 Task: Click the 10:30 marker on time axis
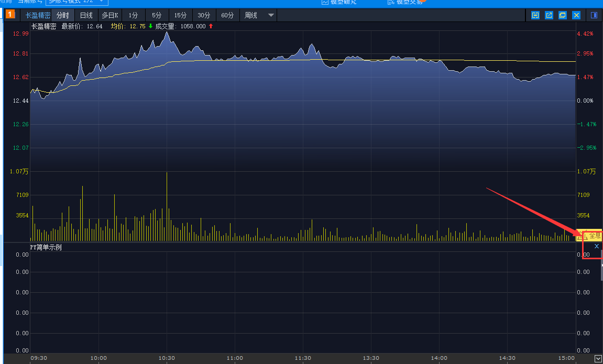[167, 358]
